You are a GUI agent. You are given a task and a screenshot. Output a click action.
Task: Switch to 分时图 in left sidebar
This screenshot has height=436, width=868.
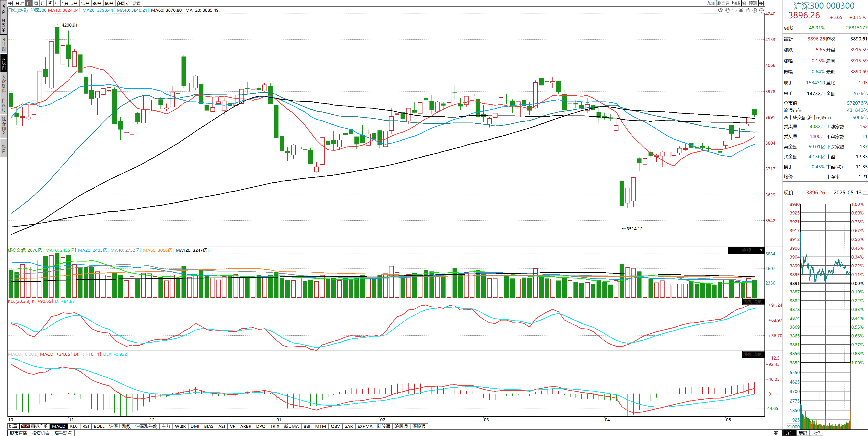(4, 44)
